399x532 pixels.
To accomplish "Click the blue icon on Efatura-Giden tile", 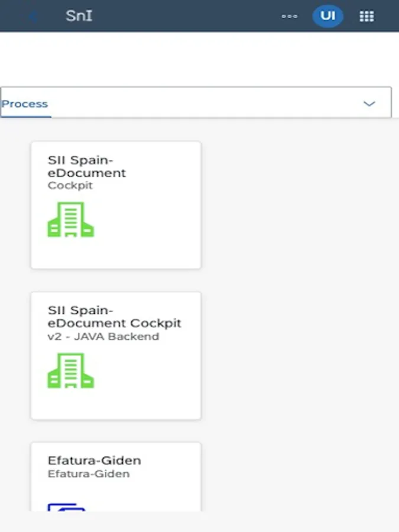I will click(x=66, y=506).
